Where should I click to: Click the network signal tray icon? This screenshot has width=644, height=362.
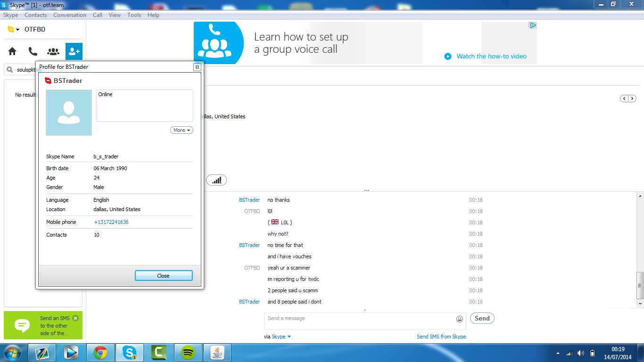point(569,353)
